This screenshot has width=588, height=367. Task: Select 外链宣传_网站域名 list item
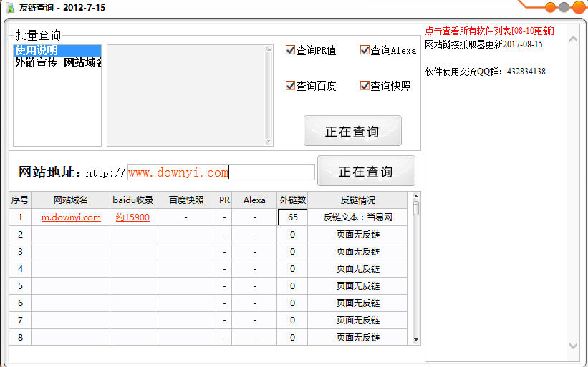coord(57,62)
